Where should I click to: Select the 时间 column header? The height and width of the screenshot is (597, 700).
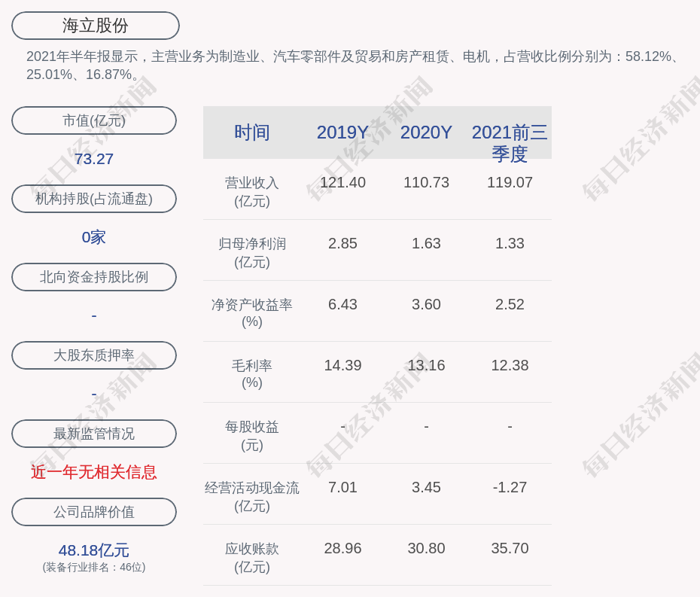pos(252,132)
